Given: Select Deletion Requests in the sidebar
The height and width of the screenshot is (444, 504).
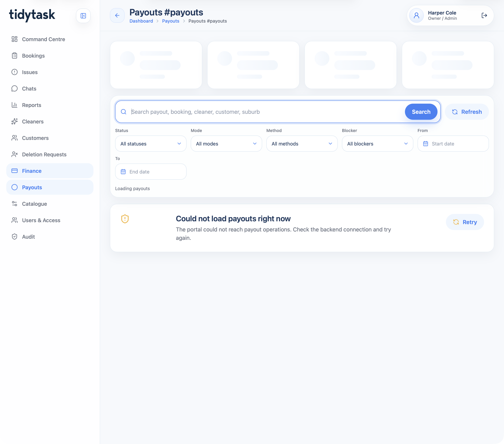Looking at the screenshot, I should [x=50, y=154].
